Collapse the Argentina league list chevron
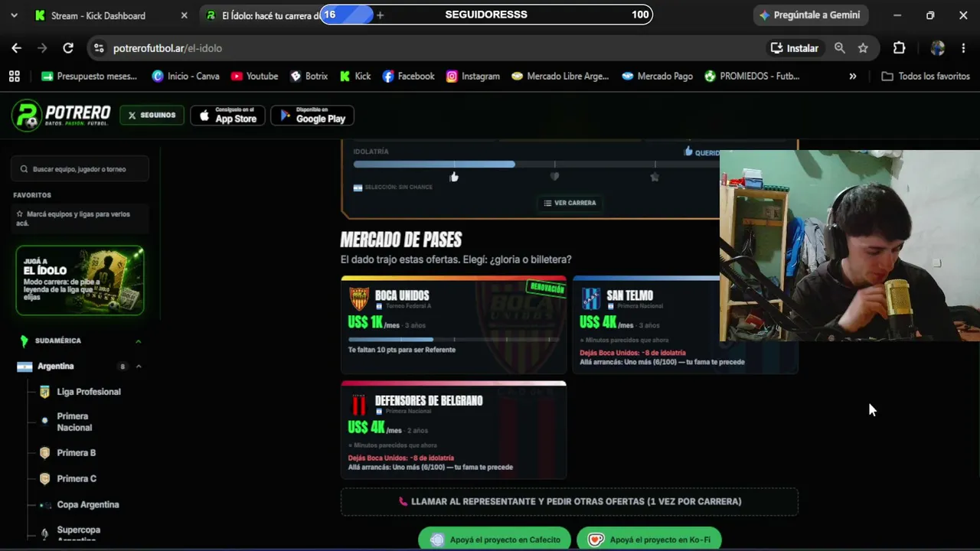 [x=139, y=367]
